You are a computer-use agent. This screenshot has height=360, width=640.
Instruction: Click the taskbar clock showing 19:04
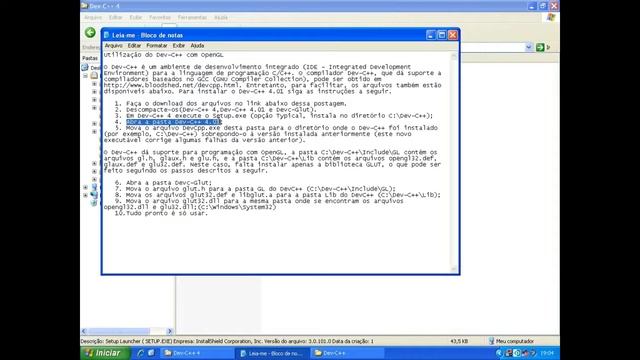[x=547, y=353]
